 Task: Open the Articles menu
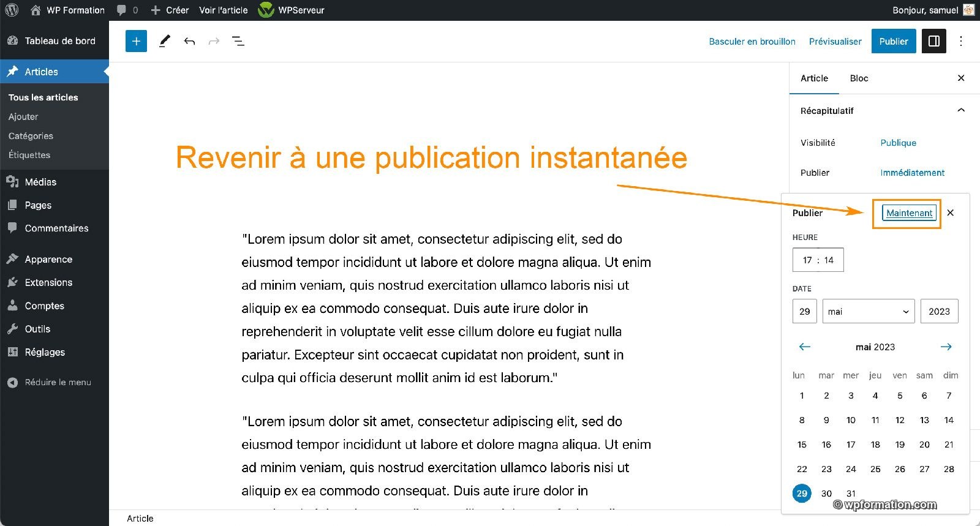pyautogui.click(x=55, y=72)
